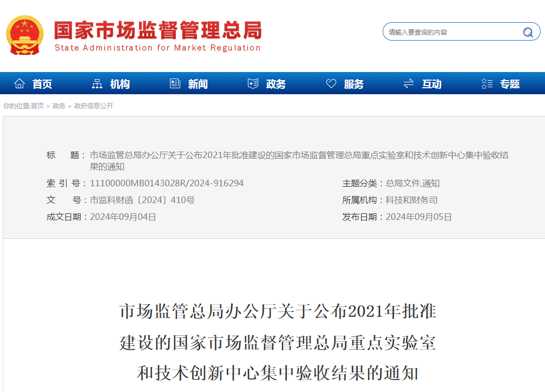Click the exchange arrows icon beside 互动
The height and width of the screenshot is (392, 545).
409,83
